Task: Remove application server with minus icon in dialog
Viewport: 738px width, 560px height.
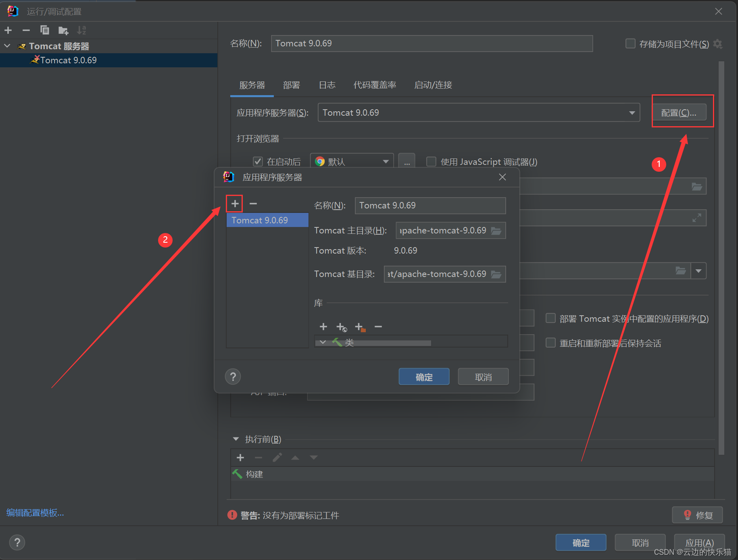Action: click(x=253, y=204)
